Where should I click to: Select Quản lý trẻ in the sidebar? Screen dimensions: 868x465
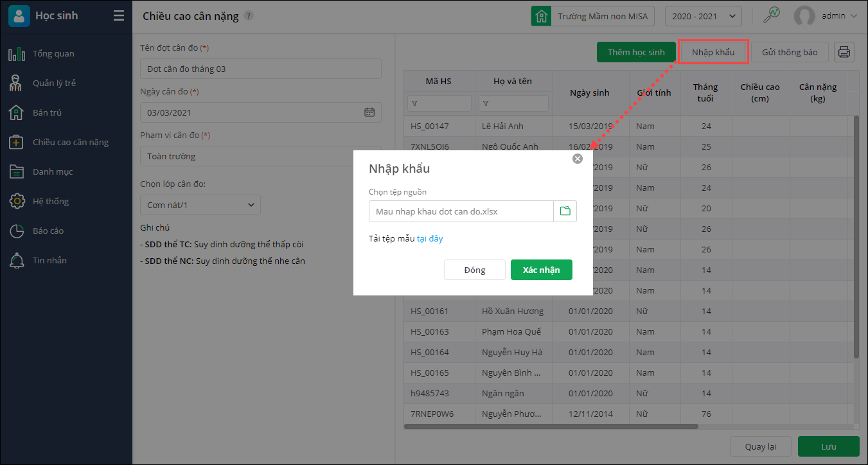(x=55, y=83)
